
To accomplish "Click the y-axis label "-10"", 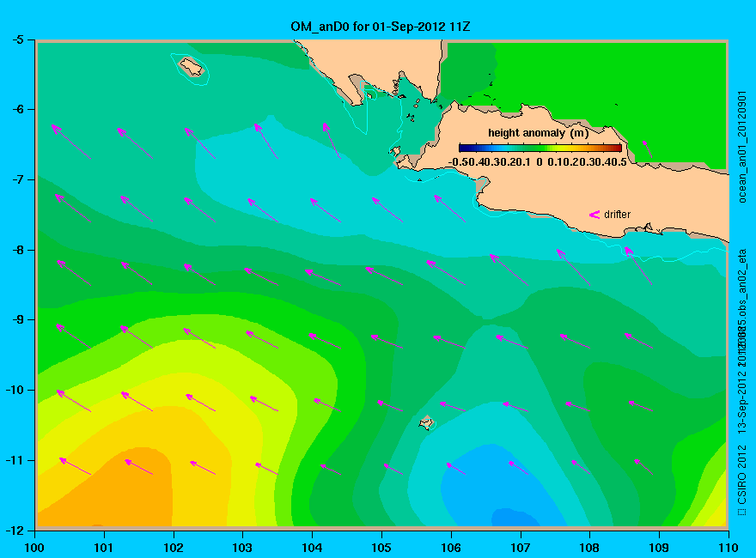I will [x=15, y=390].
